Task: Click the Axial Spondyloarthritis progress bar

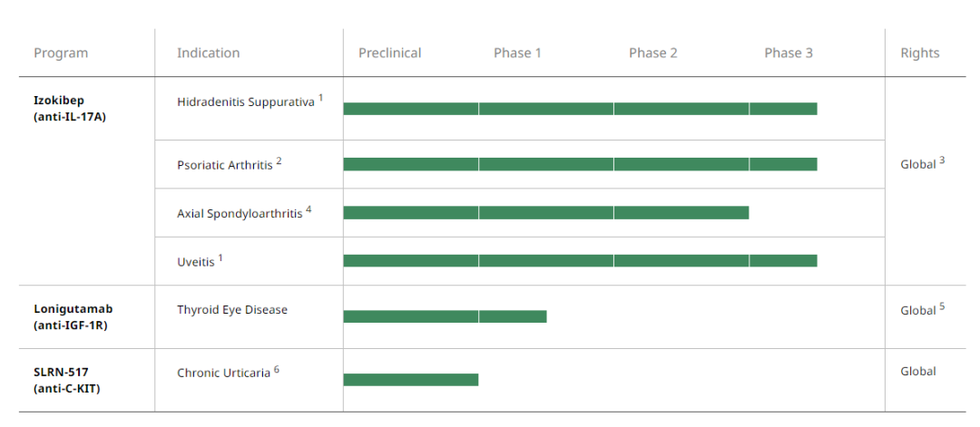Action: tap(545, 213)
